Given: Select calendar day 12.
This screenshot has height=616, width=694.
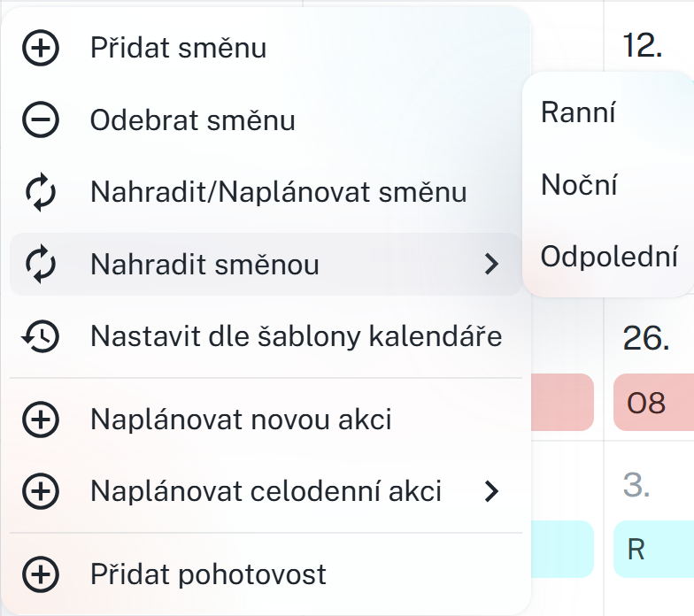Looking at the screenshot, I should [x=643, y=46].
